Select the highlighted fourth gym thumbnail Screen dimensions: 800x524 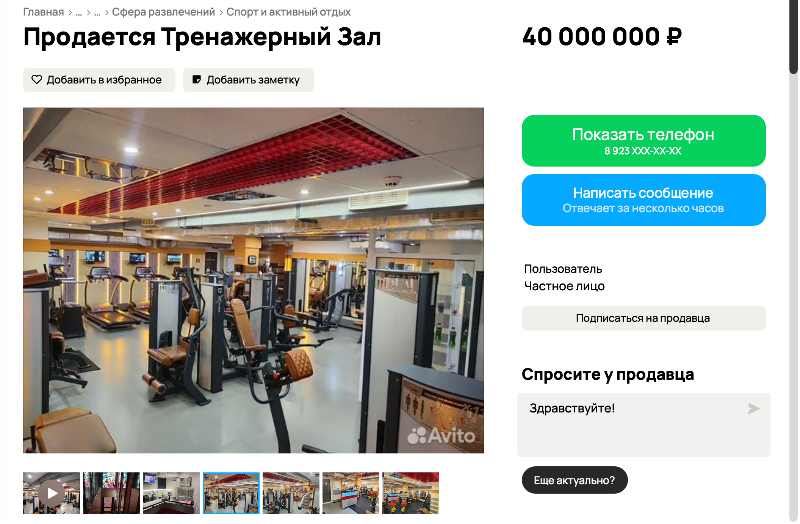click(x=231, y=493)
